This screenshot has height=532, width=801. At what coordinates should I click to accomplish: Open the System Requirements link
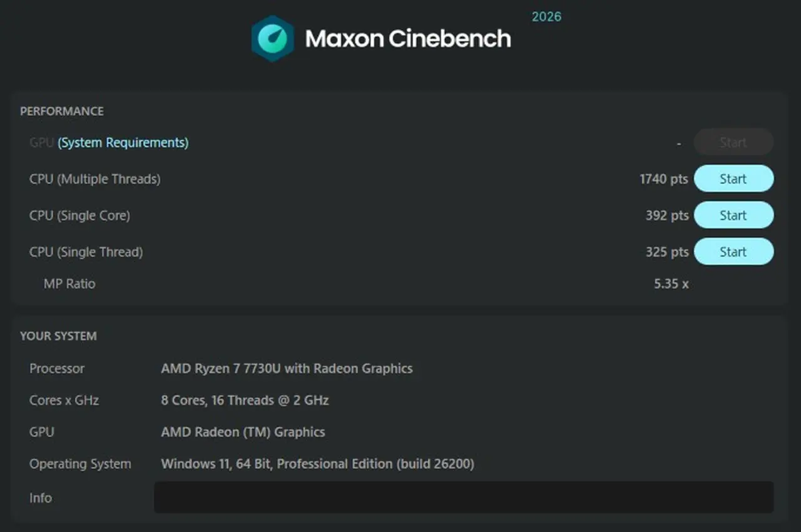point(123,143)
